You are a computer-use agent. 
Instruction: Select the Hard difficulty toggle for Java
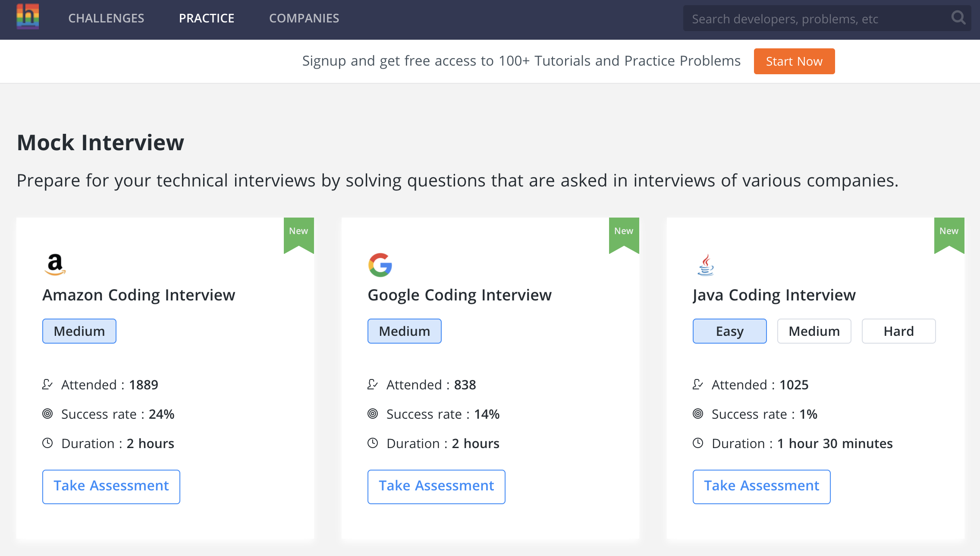pyautogui.click(x=898, y=331)
